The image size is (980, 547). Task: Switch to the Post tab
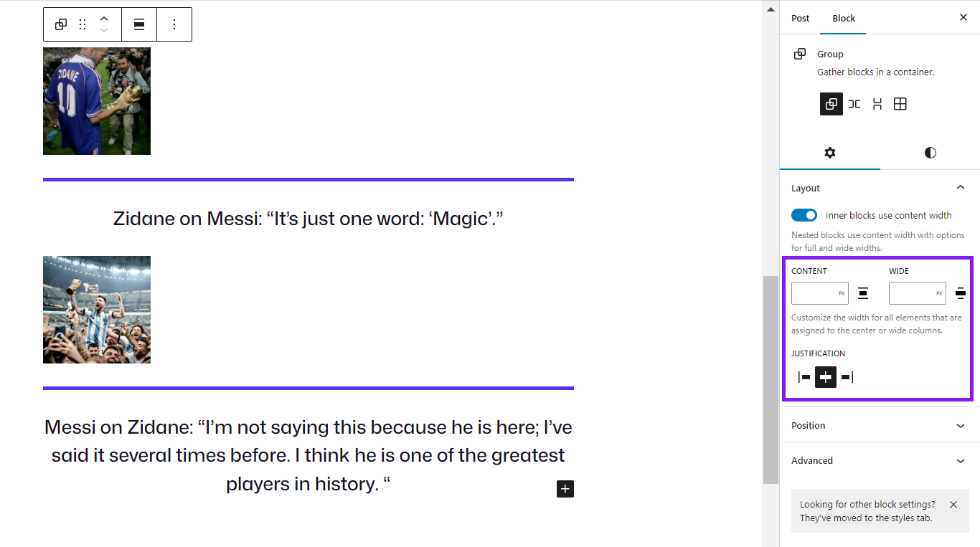(x=800, y=18)
